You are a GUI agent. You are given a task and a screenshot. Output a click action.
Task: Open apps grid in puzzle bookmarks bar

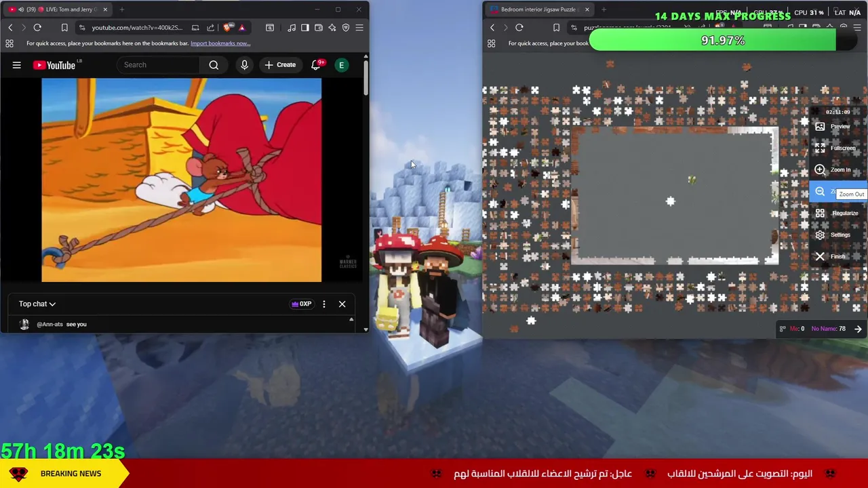point(492,43)
